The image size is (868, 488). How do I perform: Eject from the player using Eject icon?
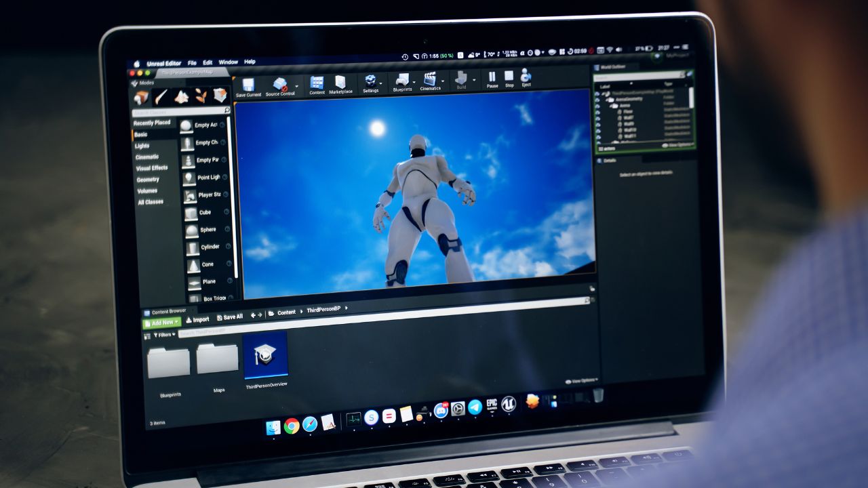tap(526, 77)
